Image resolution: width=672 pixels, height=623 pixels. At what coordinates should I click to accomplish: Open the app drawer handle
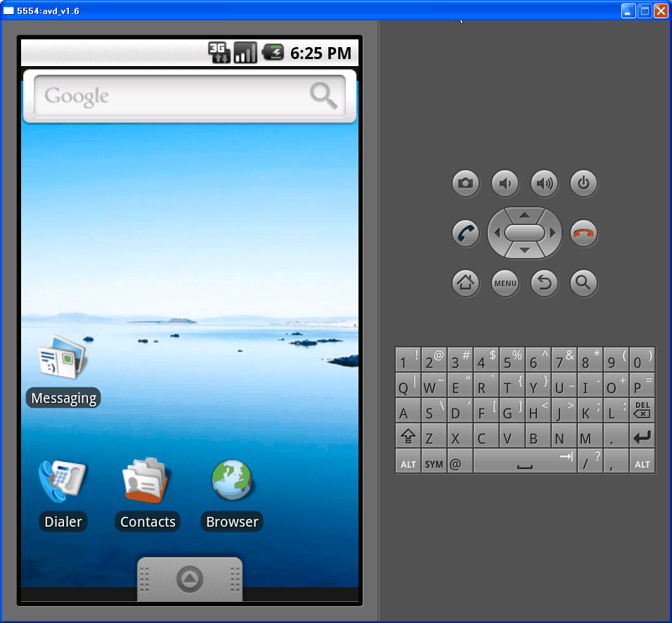[190, 579]
